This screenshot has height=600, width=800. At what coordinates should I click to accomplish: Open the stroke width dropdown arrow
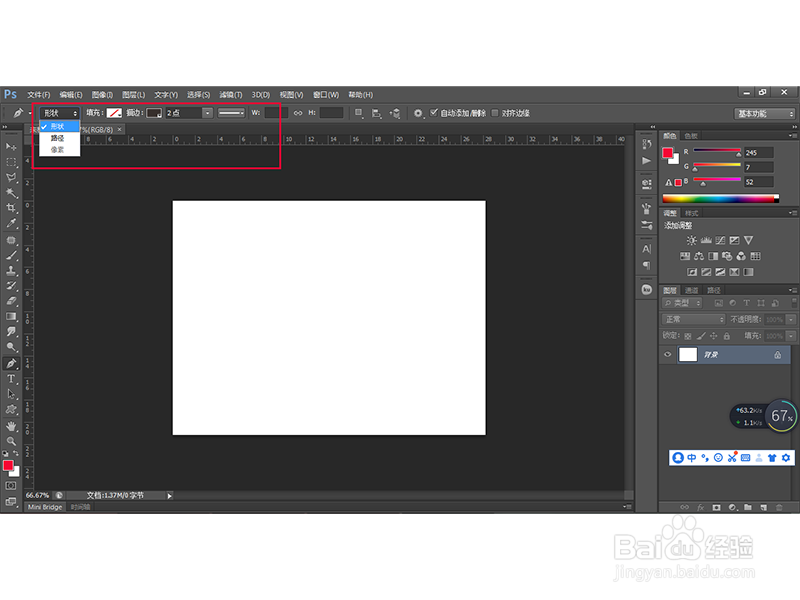point(207,113)
